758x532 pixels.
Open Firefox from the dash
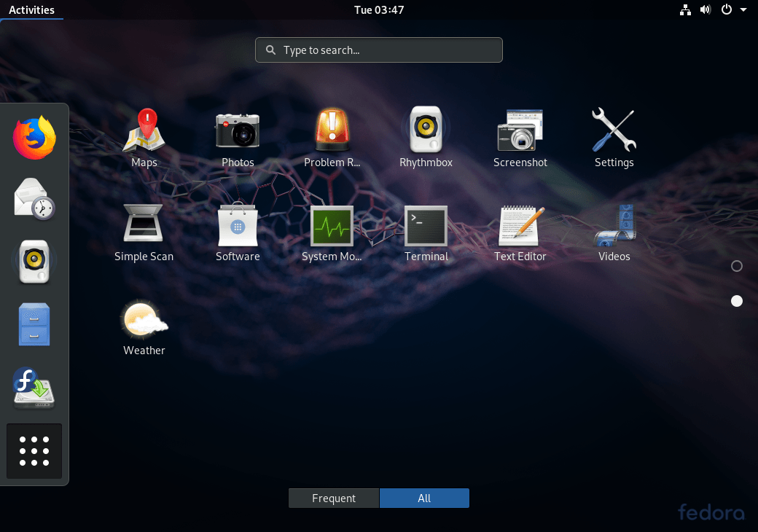[34, 138]
